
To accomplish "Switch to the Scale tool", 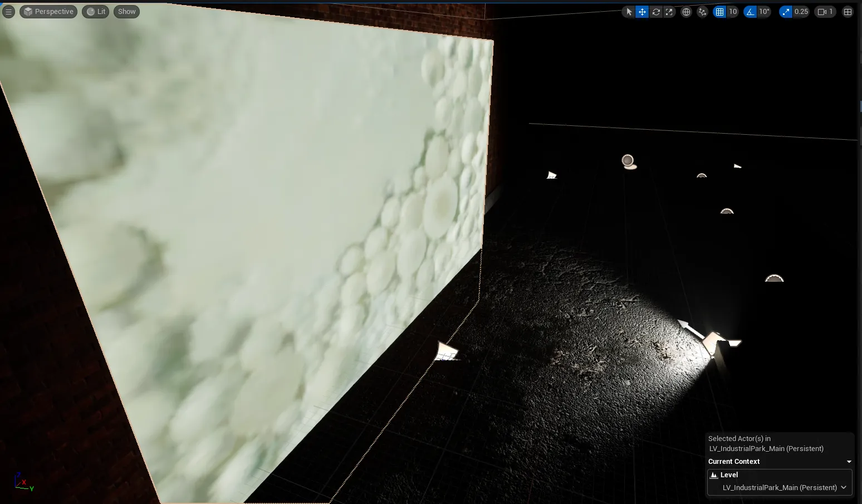I will click(669, 12).
